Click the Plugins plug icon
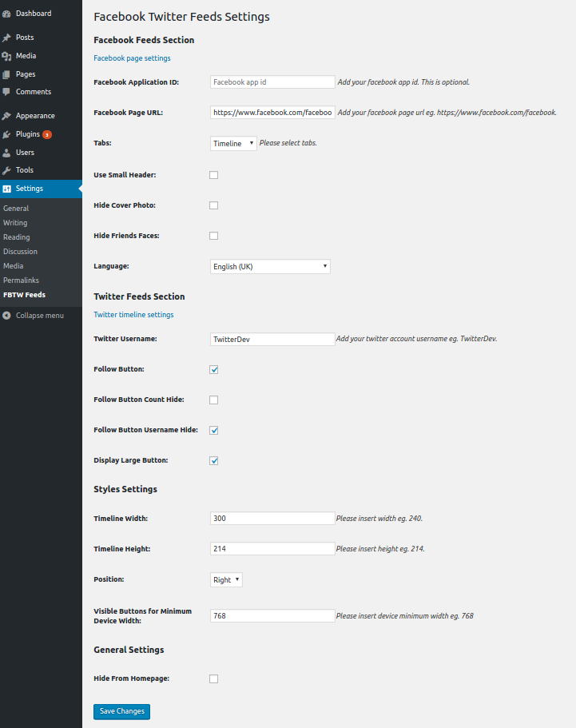576x728 pixels. (6, 134)
